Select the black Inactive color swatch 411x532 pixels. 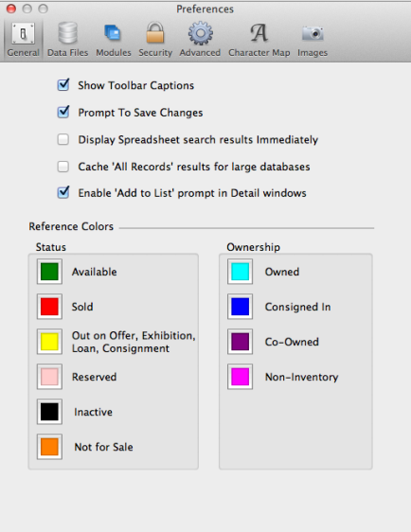pyautogui.click(x=49, y=412)
